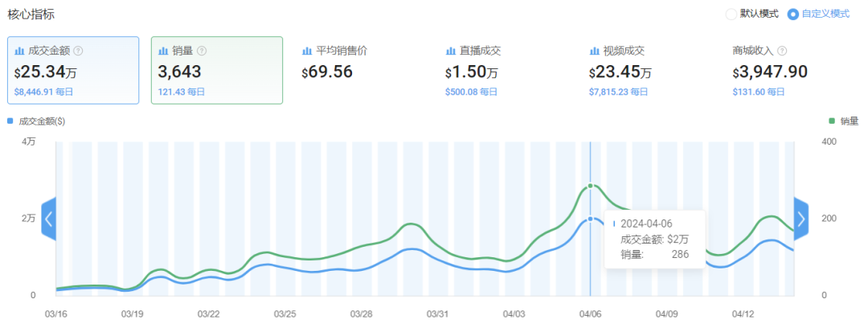The width and height of the screenshot is (868, 336).
Task: Click the bar chart icon next to 直播成交
Action: (451, 51)
